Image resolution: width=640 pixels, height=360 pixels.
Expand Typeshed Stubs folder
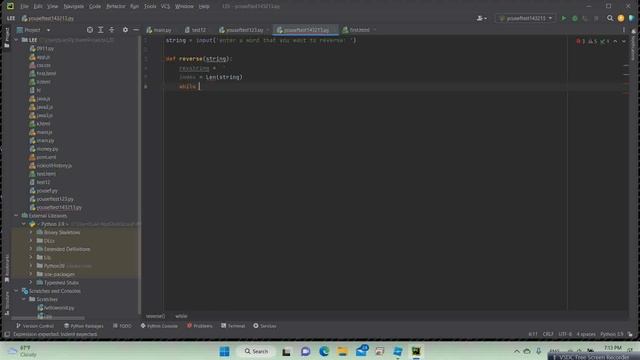[31, 282]
